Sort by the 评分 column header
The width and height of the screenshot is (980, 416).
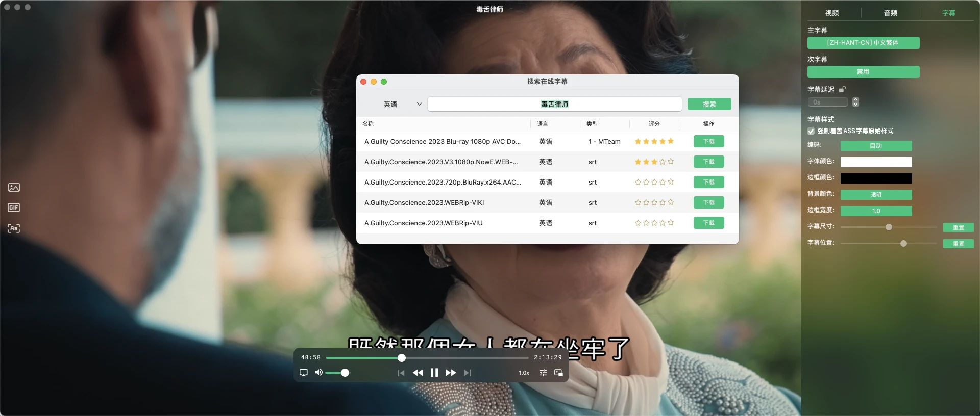click(x=654, y=124)
